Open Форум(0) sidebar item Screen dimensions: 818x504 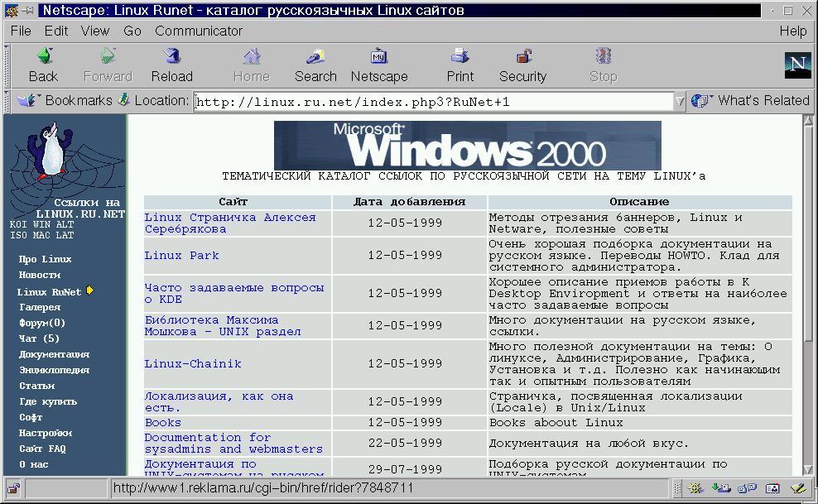tap(41, 323)
